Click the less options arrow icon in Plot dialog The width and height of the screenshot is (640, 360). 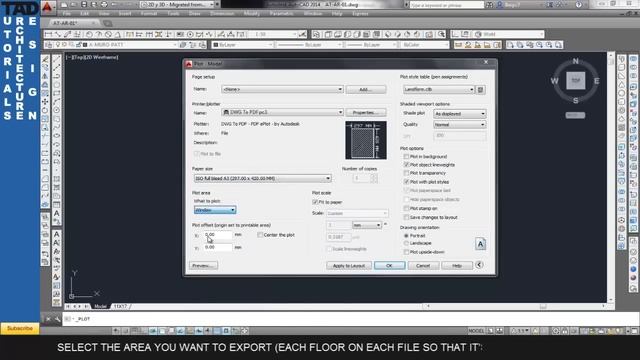[x=480, y=265]
